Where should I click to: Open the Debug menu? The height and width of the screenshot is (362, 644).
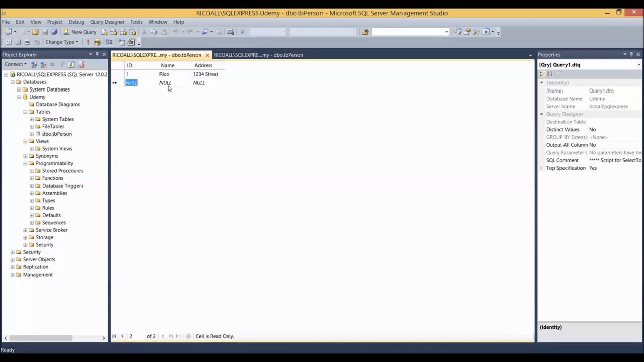76,22
